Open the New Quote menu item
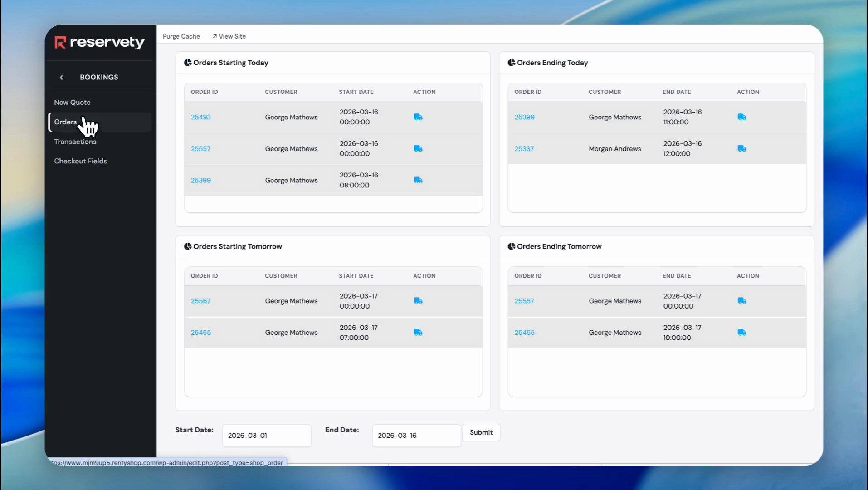The image size is (868, 490). pos(73,103)
